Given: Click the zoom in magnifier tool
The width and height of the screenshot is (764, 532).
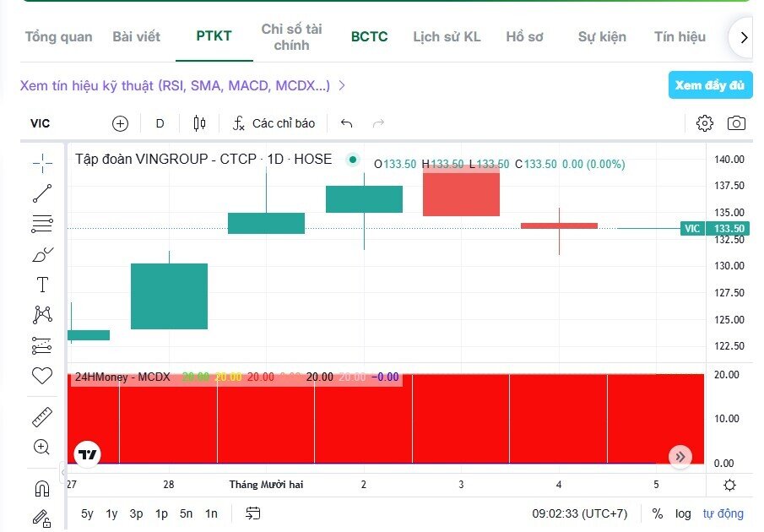Looking at the screenshot, I should click(41, 448).
